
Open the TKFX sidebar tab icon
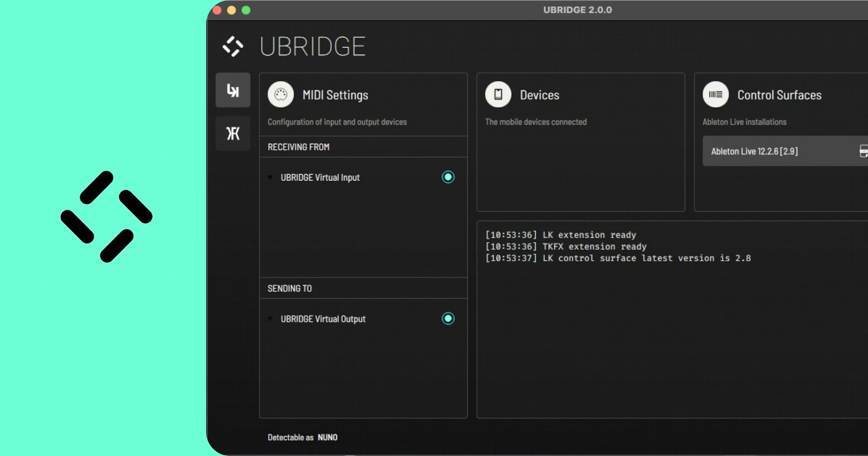[233, 133]
